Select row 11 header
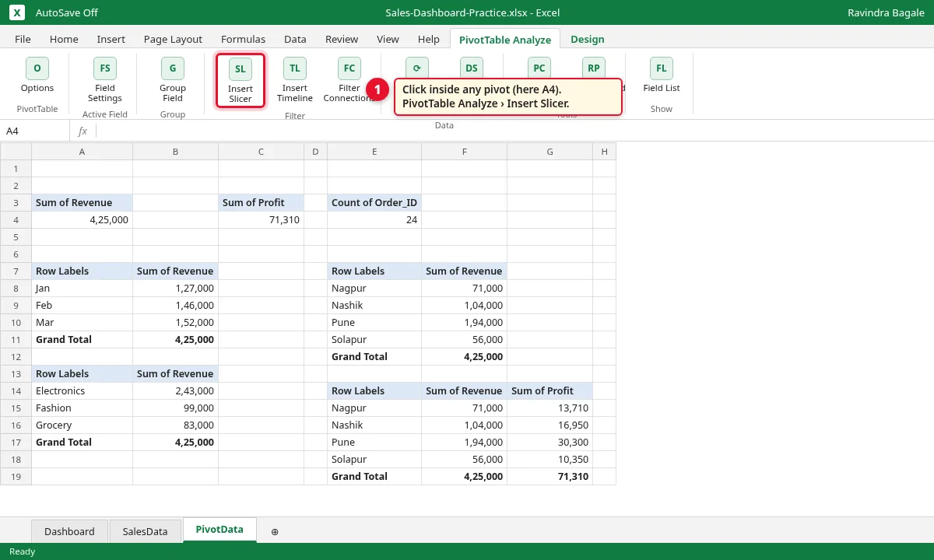The height and width of the screenshot is (560, 934). pos(16,340)
